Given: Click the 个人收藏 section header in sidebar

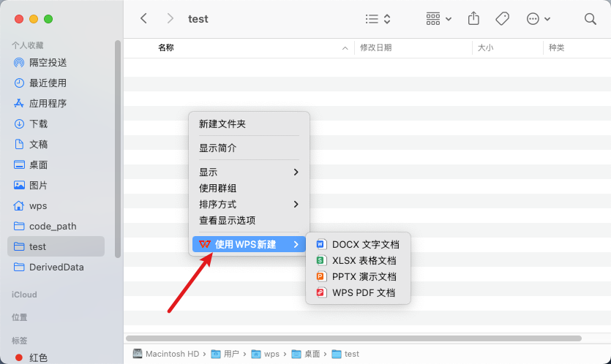Looking at the screenshot, I should pos(28,45).
